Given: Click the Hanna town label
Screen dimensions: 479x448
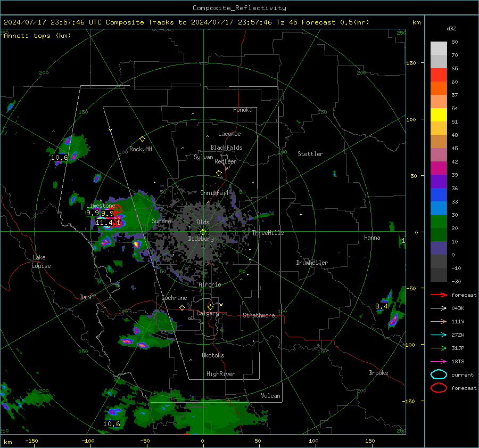Looking at the screenshot, I should coord(372,238).
